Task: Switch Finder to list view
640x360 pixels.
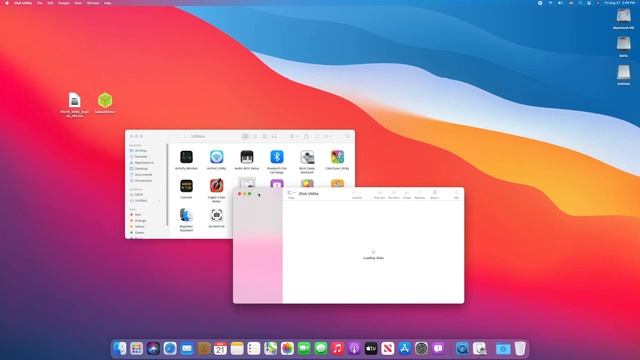Action: 255,136
